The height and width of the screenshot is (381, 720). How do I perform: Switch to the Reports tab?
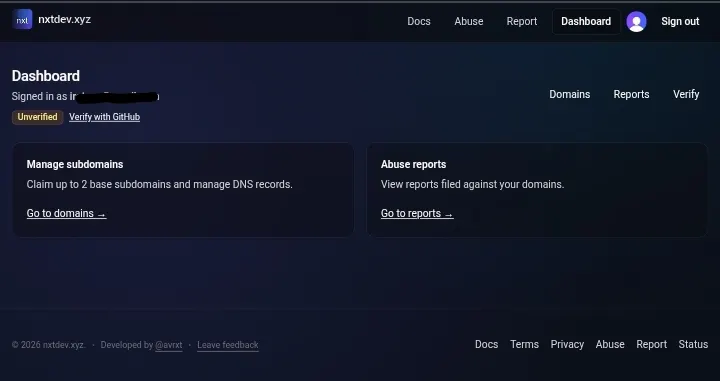point(631,94)
